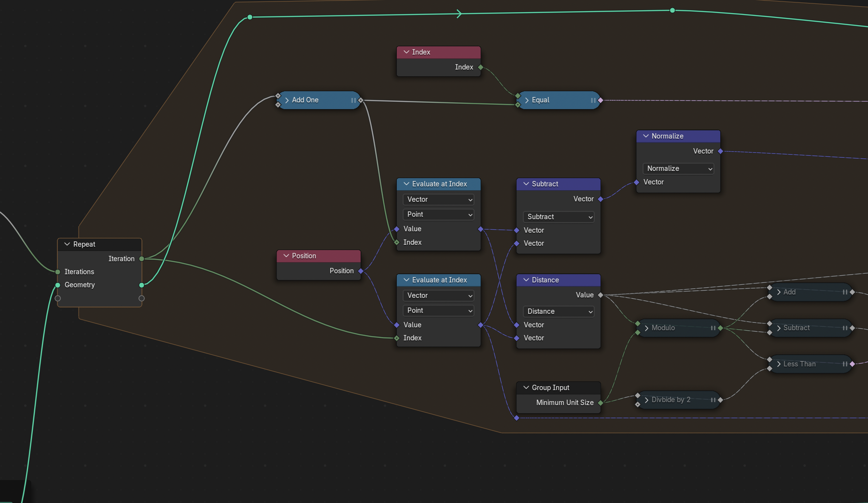Expand the Modulo node
The height and width of the screenshot is (503, 868).
pyautogui.click(x=646, y=328)
